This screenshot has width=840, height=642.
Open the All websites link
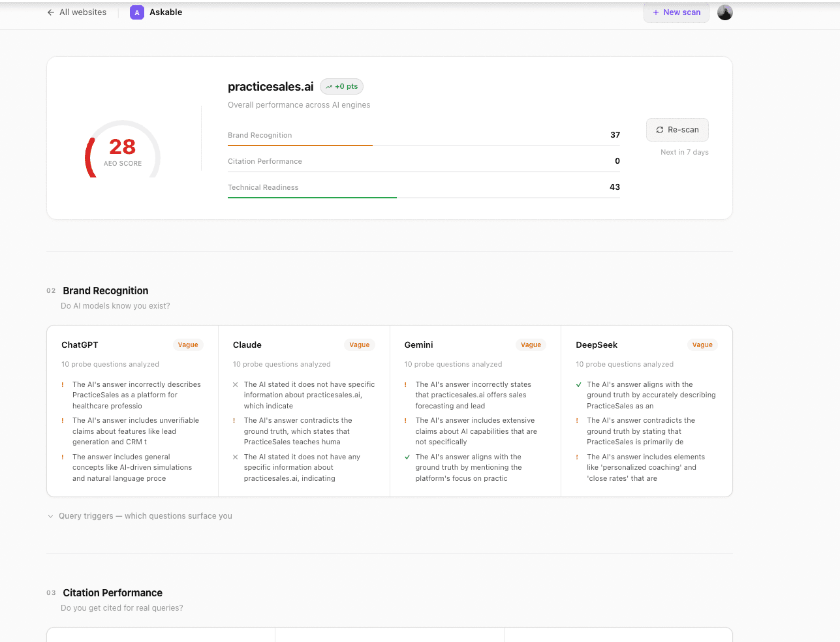point(76,12)
